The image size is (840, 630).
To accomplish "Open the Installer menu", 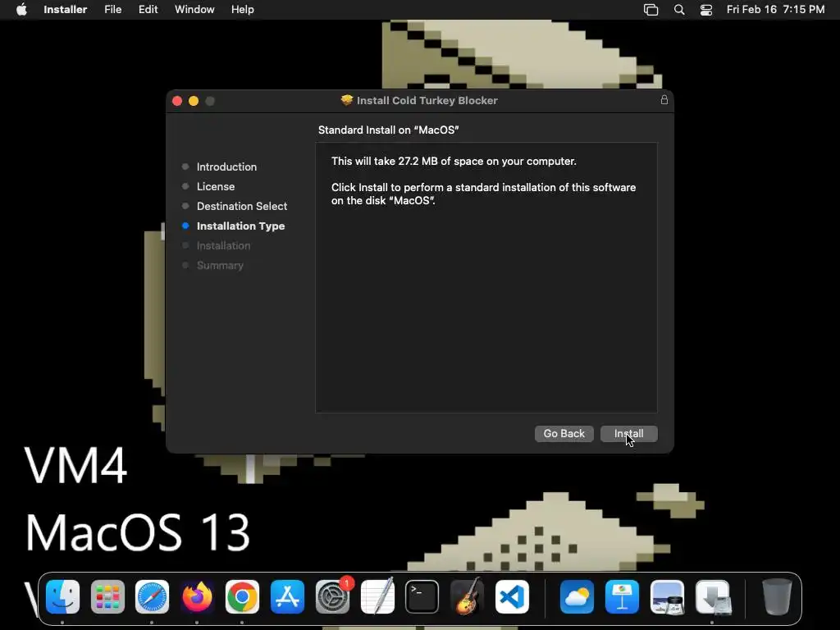I will click(66, 10).
